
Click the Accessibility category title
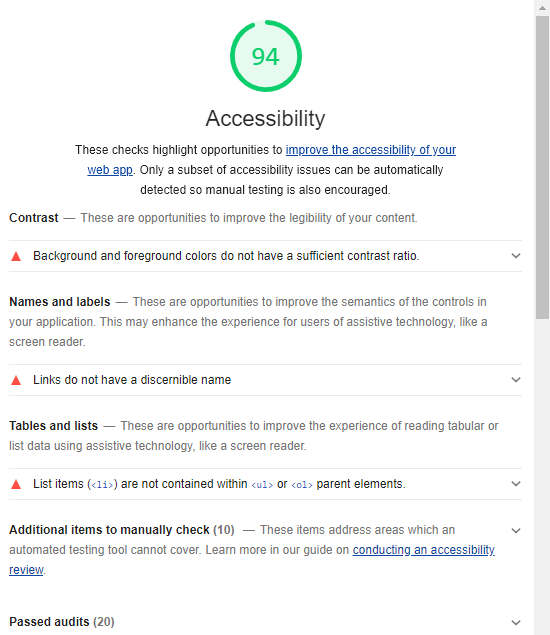click(x=265, y=118)
